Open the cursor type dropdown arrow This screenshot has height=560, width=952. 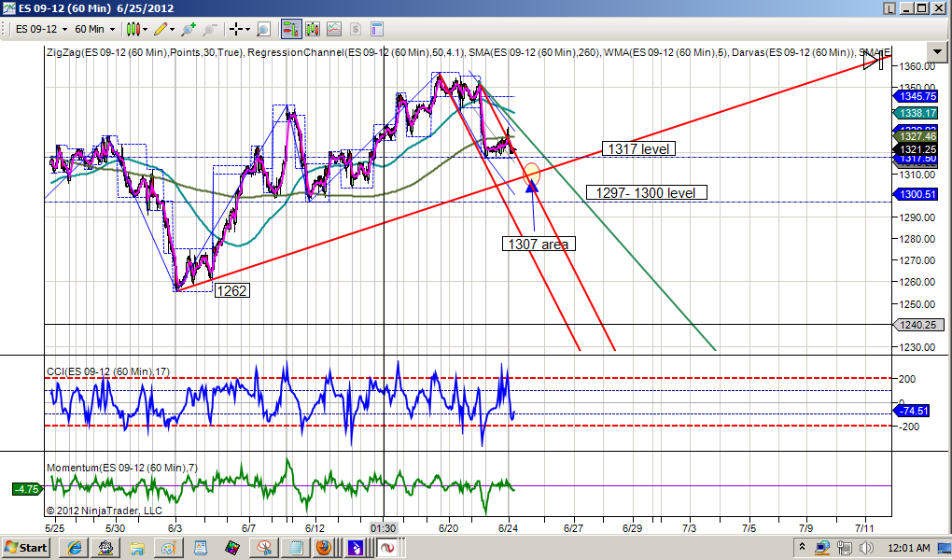247,29
